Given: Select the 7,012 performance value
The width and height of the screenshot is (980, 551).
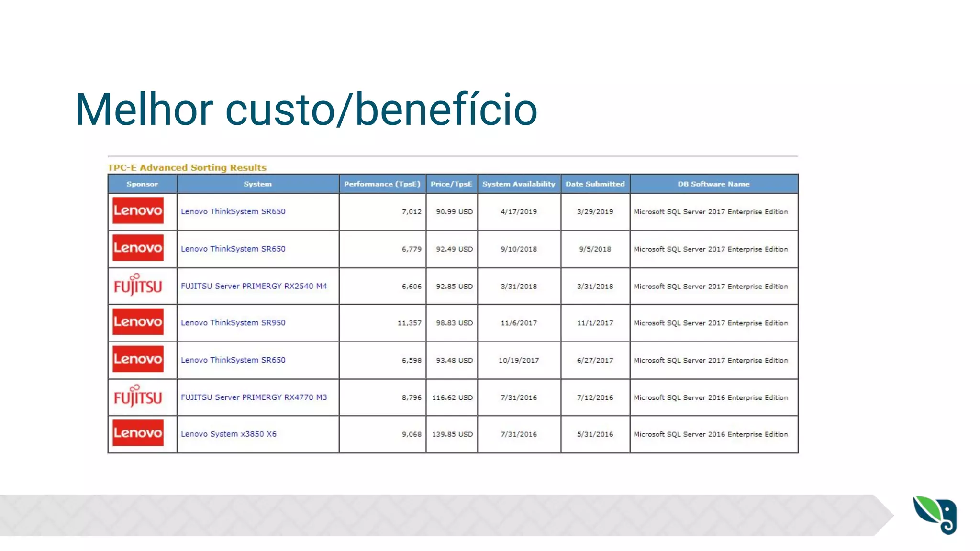Looking at the screenshot, I should pos(412,212).
